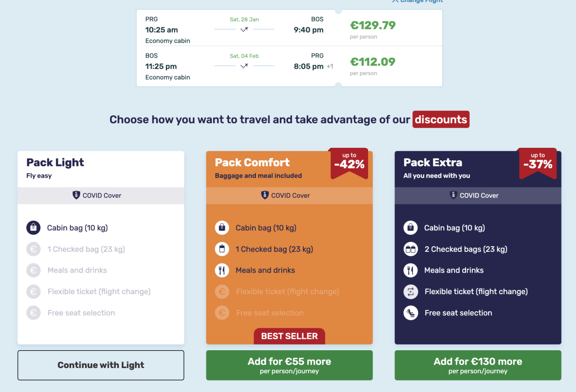Click the meals and drinks icon in Pack Comfort
This screenshot has width=576, height=392.
(x=222, y=270)
